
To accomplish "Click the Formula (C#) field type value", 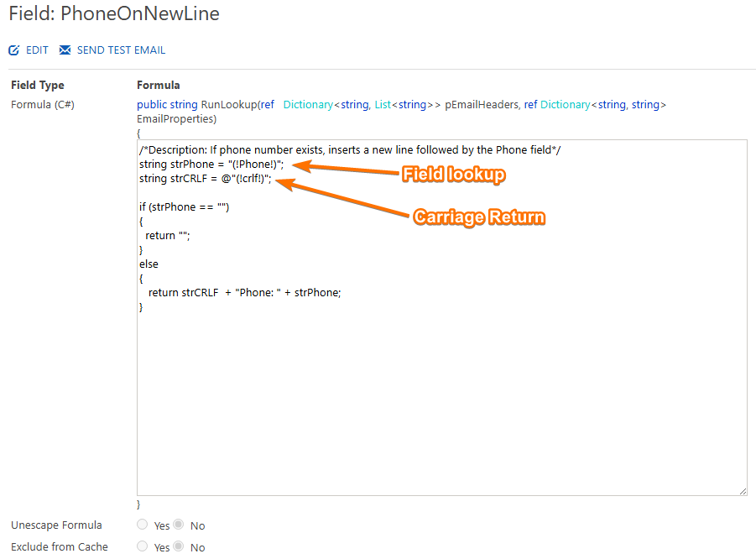I will (43, 105).
